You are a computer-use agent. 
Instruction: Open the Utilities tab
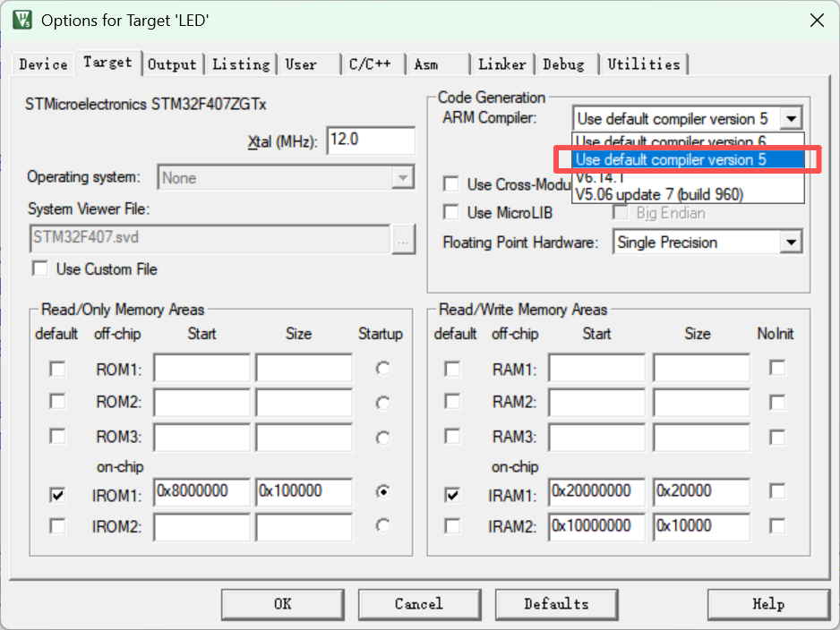pyautogui.click(x=644, y=64)
